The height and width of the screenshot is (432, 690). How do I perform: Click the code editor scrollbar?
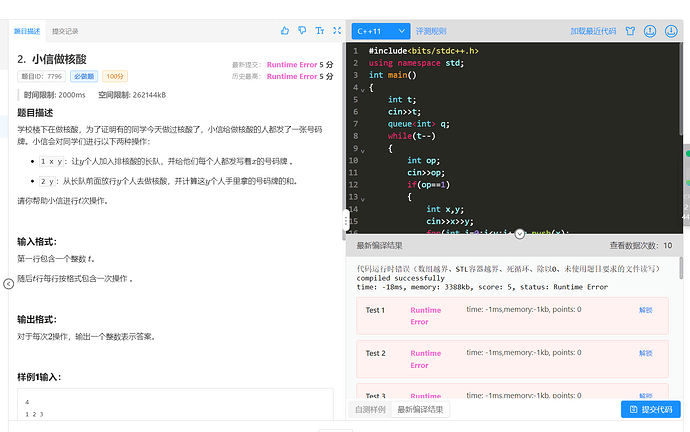[681, 90]
